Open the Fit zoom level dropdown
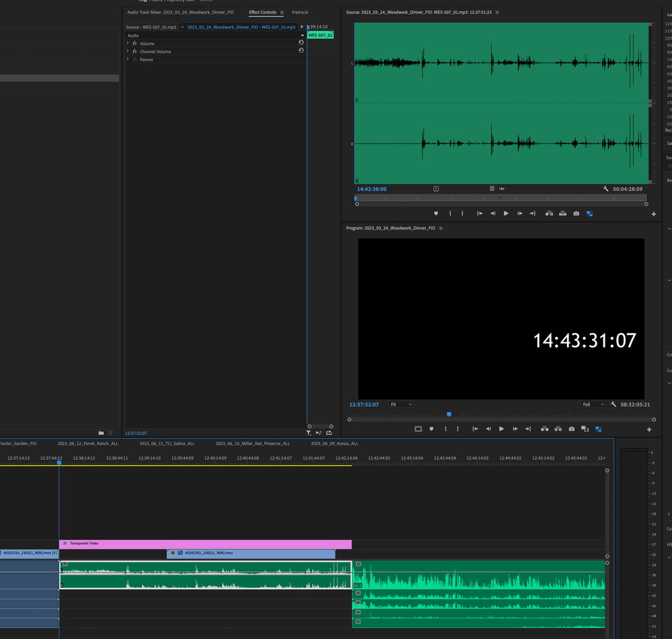 click(x=402, y=404)
